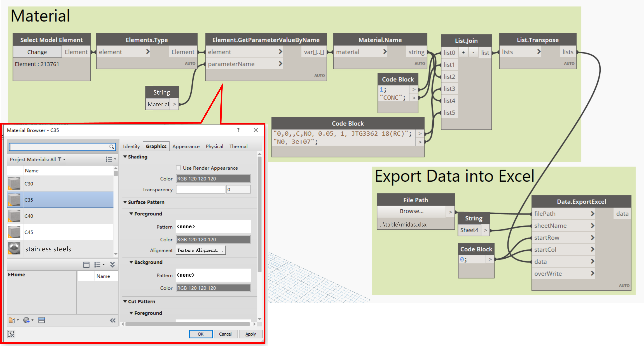Screen dimensions: 644x346
Task: Collapse the Shading section
Action: click(x=125, y=157)
